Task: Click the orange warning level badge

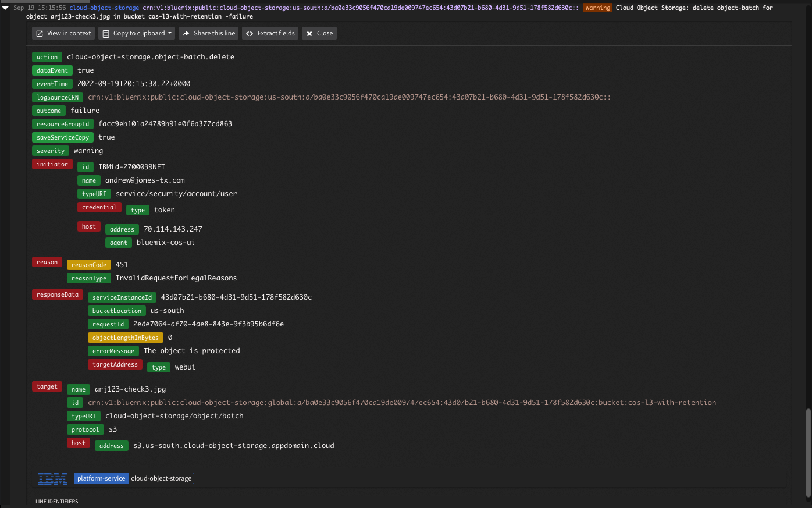Action: [597, 8]
